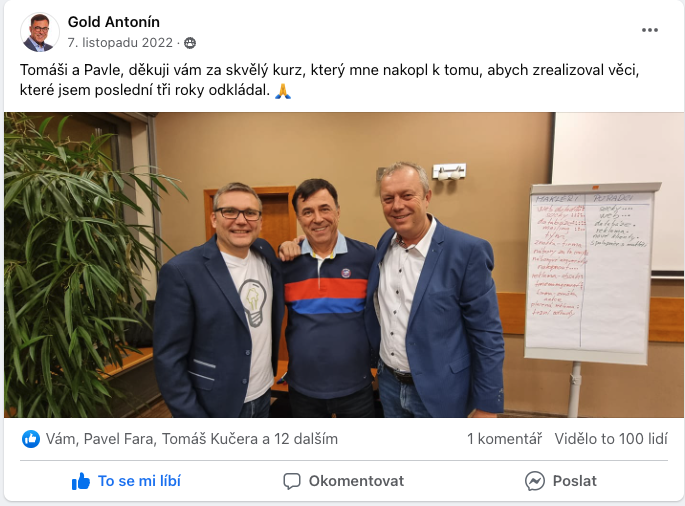The height and width of the screenshot is (506, 685).
Task: Show the list of people who reacted
Action: click(192, 439)
